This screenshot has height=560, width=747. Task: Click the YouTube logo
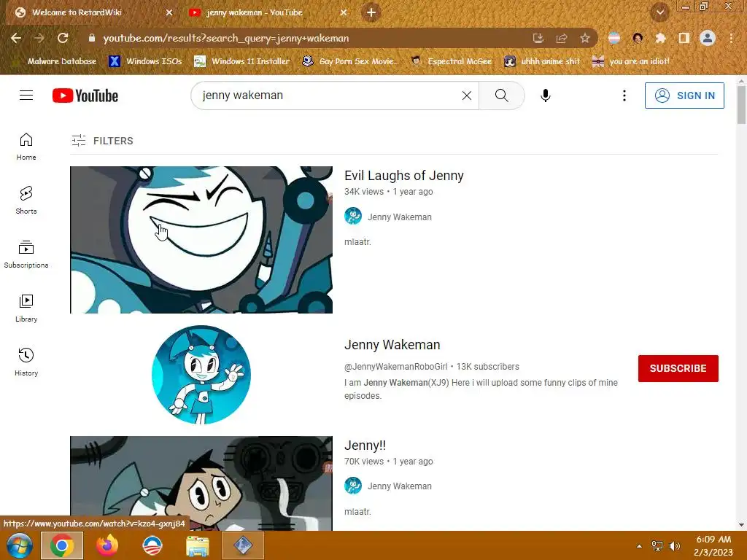(x=85, y=96)
